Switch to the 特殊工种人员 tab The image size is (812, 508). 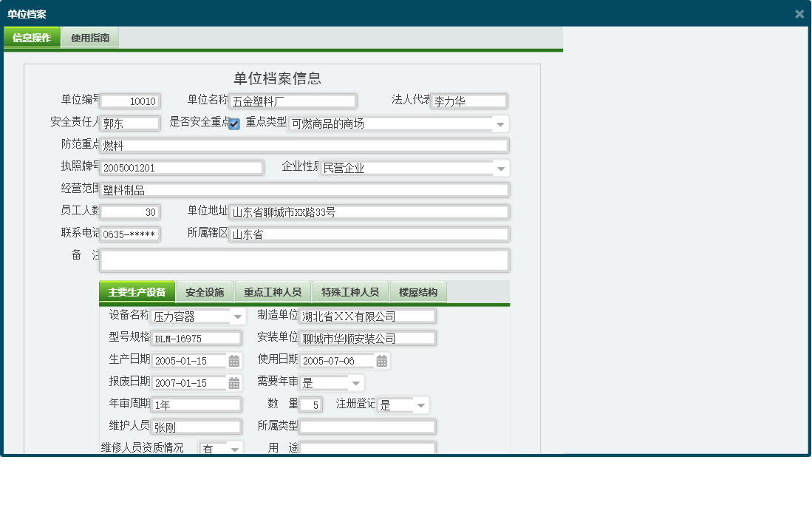point(351,291)
